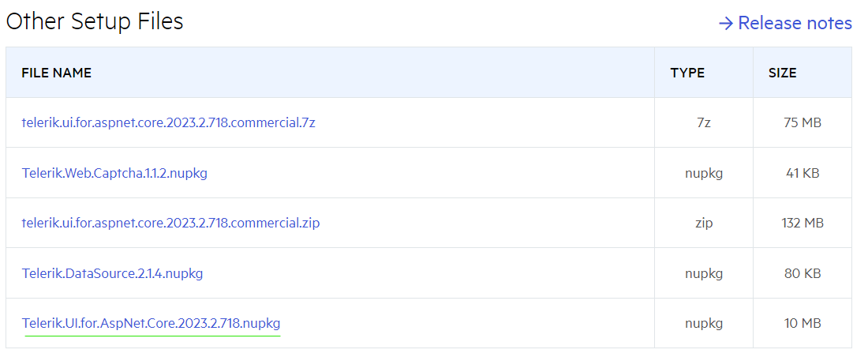Click the 75 MB size cell
This screenshot has height=357, width=868.
coord(803,122)
